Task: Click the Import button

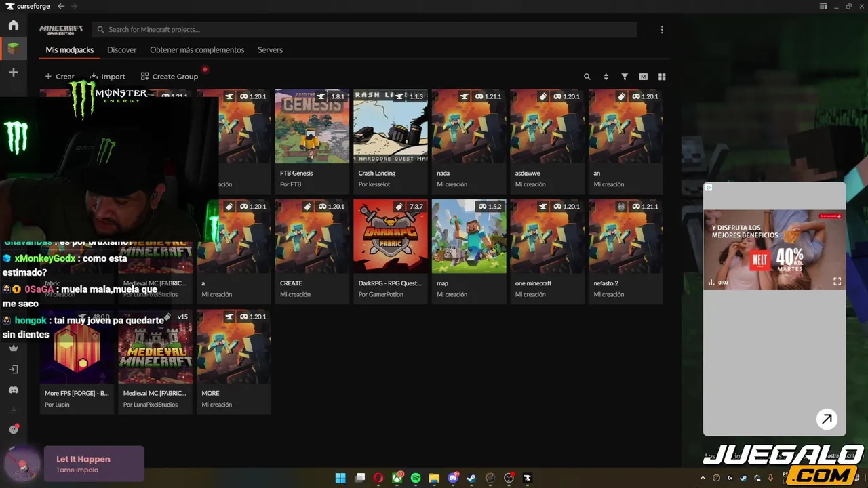Action: coord(108,77)
